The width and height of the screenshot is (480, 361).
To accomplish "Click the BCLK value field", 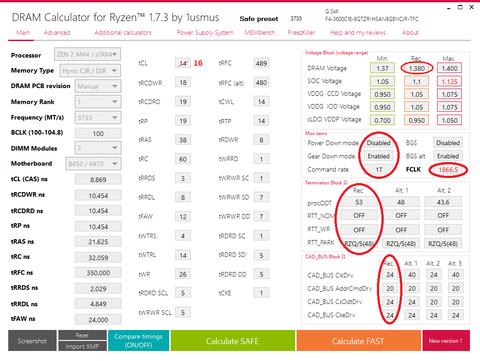I will pyautogui.click(x=98, y=134).
